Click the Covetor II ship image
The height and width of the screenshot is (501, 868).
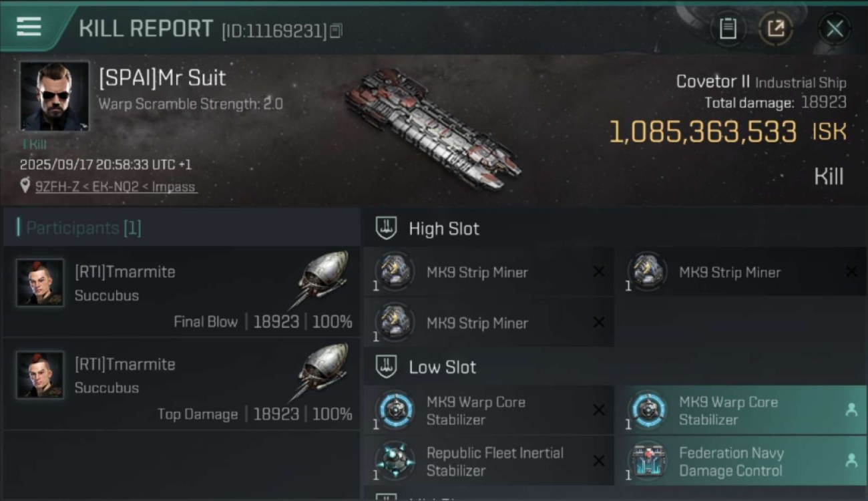coord(433,127)
